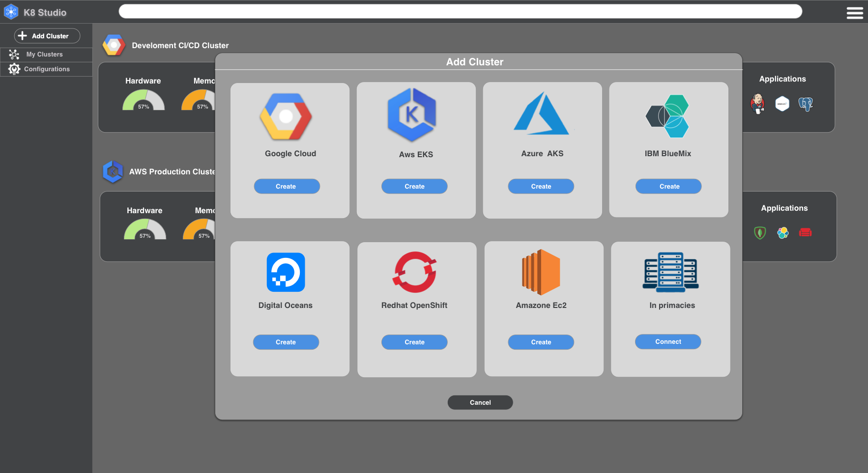This screenshot has width=868, height=473.
Task: Click the green Hardware 57% gauge
Action: (144, 101)
